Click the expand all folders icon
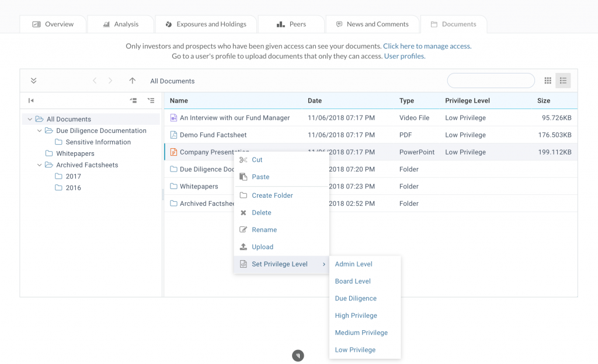 coord(151,100)
